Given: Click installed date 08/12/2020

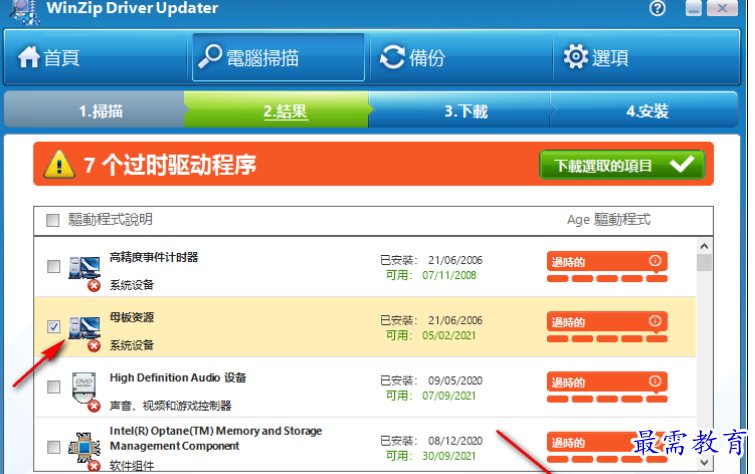Looking at the screenshot, I should (x=455, y=441).
